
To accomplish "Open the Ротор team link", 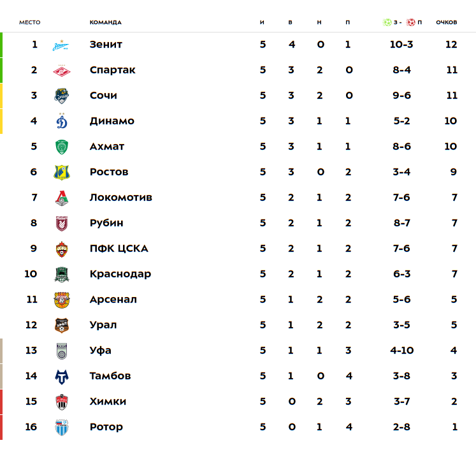I will [106, 427].
